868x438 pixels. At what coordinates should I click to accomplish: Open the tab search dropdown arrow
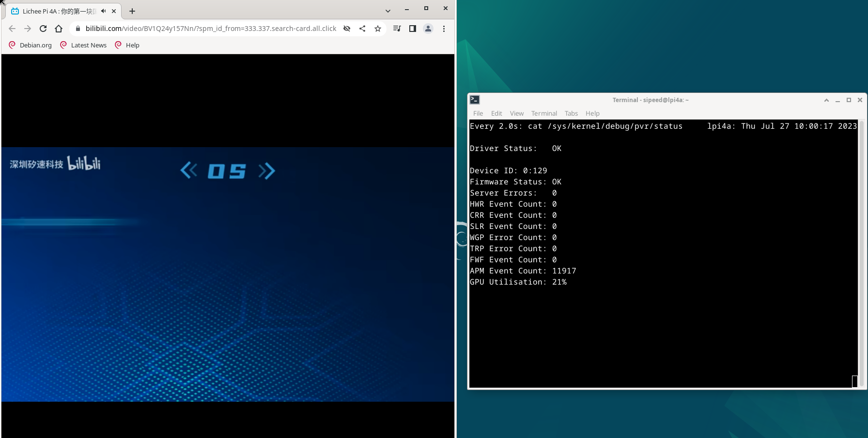point(388,11)
